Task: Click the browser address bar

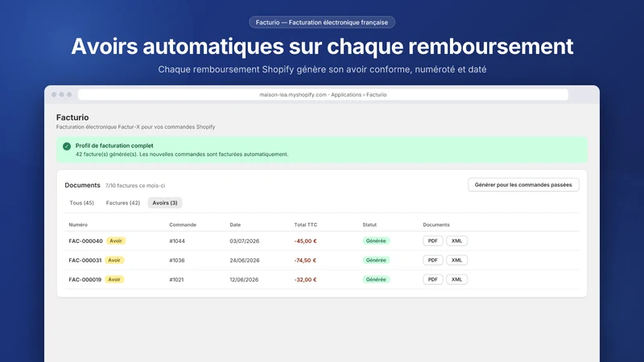Action: (x=323, y=95)
